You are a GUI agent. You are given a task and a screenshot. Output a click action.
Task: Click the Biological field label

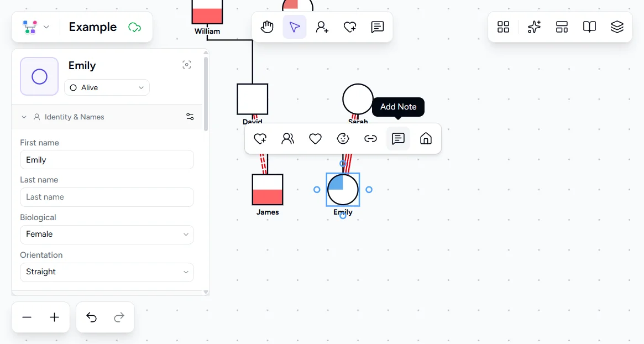tap(38, 217)
